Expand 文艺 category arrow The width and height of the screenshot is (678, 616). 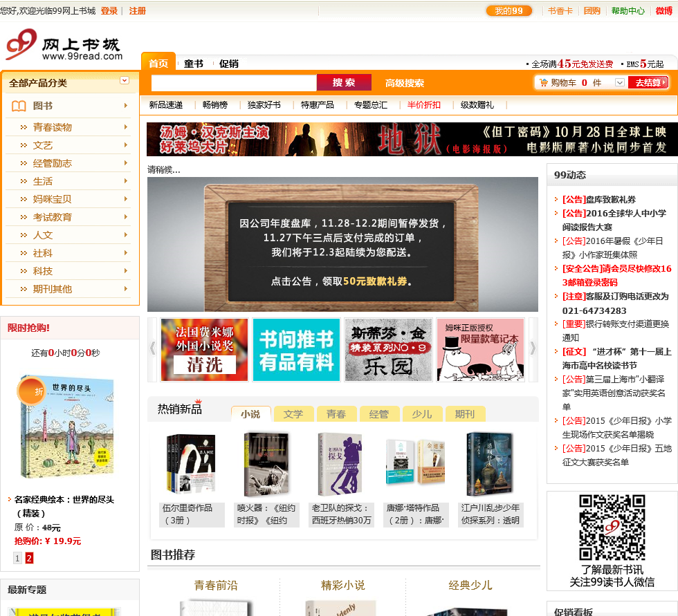(x=126, y=144)
